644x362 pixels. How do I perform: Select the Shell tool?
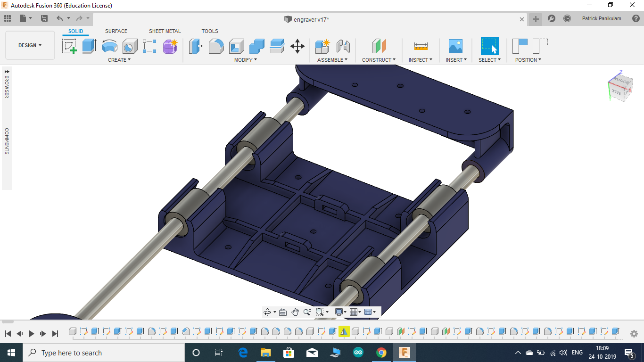point(236,46)
